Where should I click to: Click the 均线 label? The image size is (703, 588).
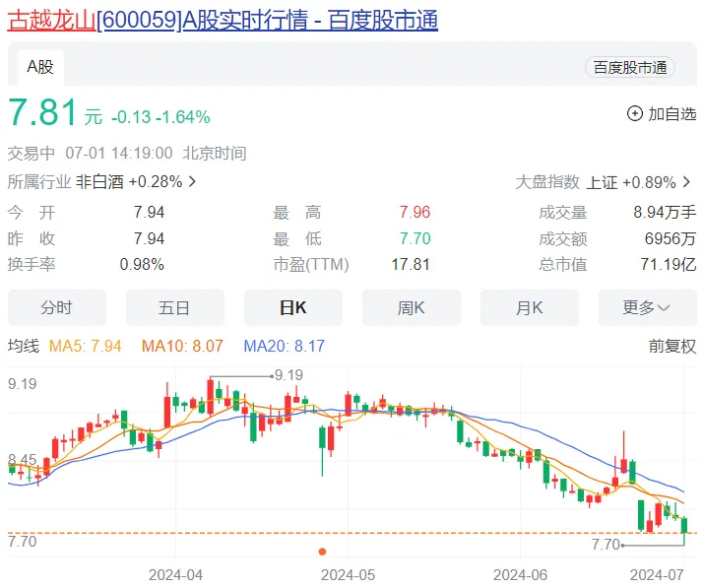[x=24, y=346]
